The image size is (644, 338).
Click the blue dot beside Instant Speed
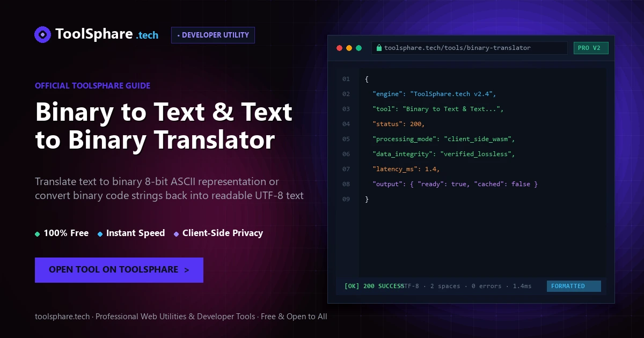click(x=100, y=234)
